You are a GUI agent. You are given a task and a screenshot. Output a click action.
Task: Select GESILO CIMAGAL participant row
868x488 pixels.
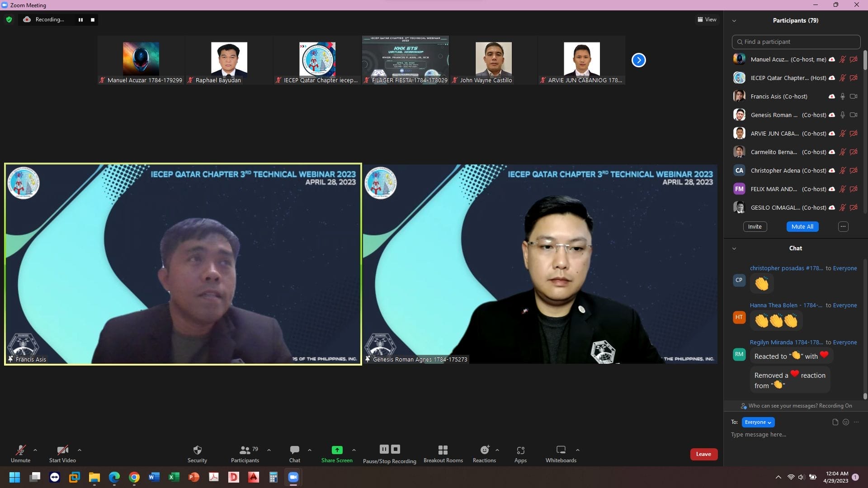click(x=796, y=207)
